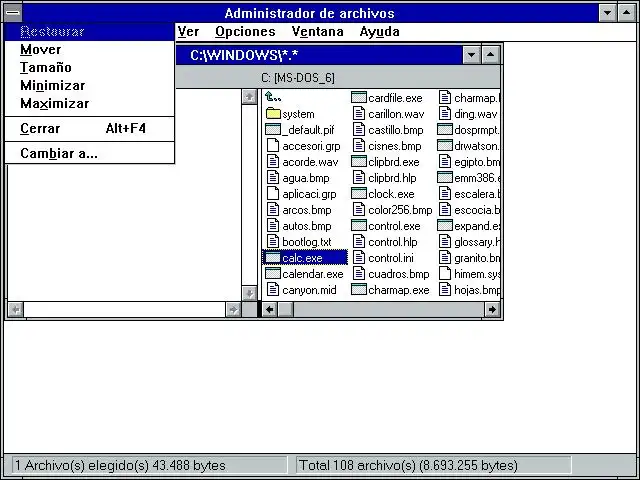The width and height of the screenshot is (640, 480).
Task: Click the _default.pif file icon
Action: point(273,129)
